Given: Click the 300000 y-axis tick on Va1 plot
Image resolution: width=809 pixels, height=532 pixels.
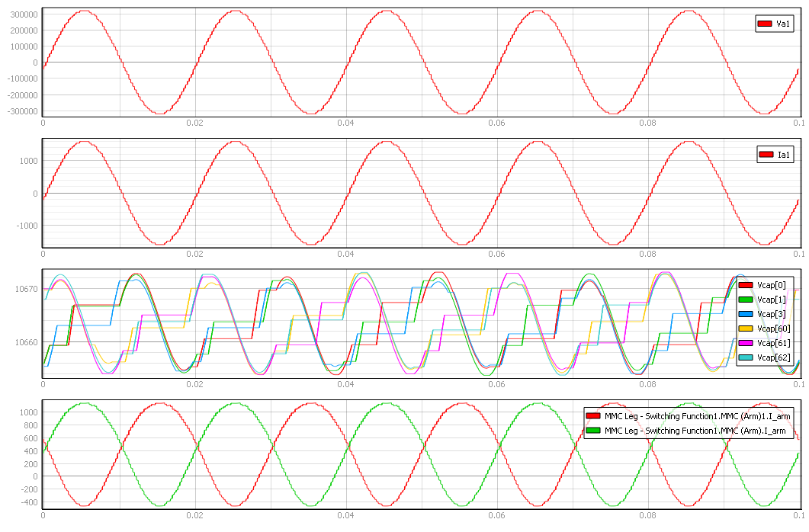Looking at the screenshot, I should point(21,14).
